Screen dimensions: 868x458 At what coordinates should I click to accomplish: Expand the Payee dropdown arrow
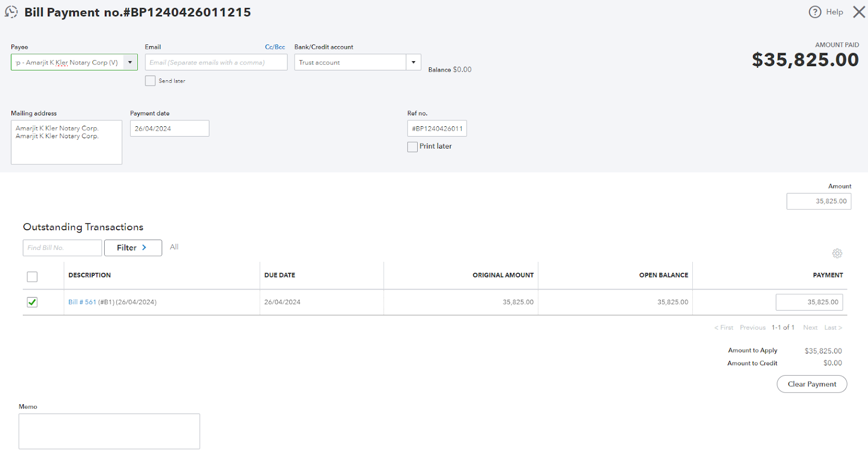tap(130, 62)
